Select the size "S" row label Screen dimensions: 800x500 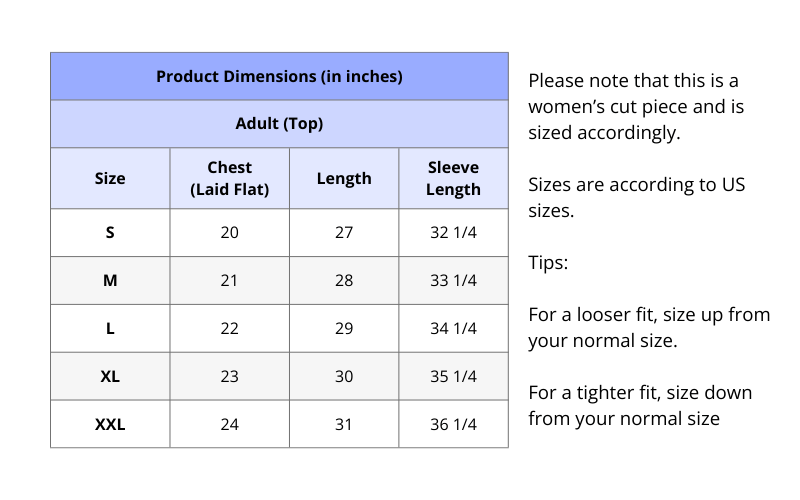[110, 233]
